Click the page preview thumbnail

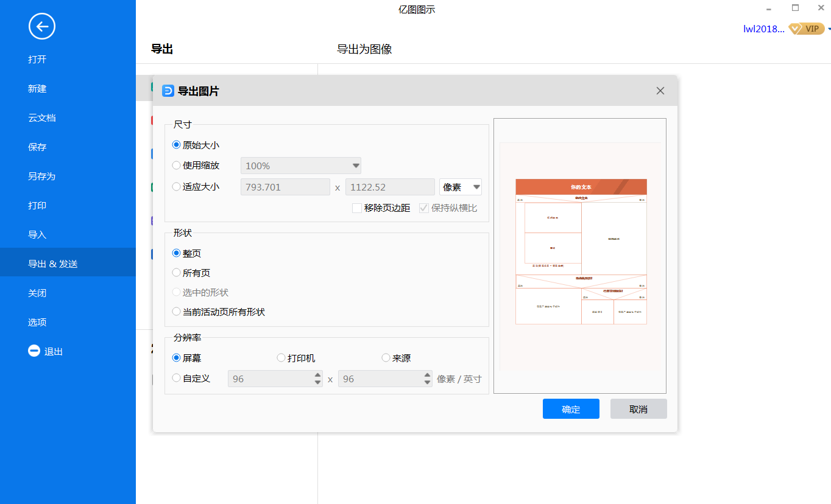pyautogui.click(x=580, y=256)
